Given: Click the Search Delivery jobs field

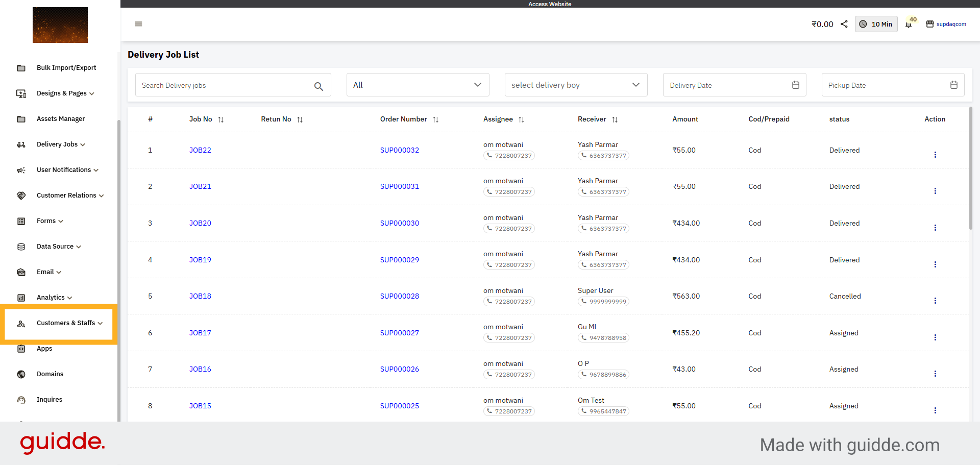Looking at the screenshot, I should pos(225,85).
